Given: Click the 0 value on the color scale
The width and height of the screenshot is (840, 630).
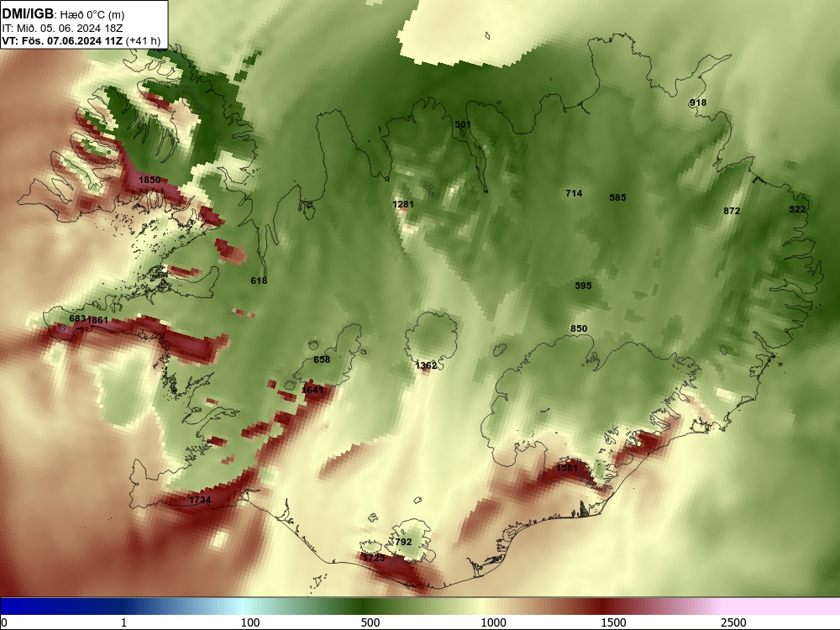Looking at the screenshot, I should [5, 622].
